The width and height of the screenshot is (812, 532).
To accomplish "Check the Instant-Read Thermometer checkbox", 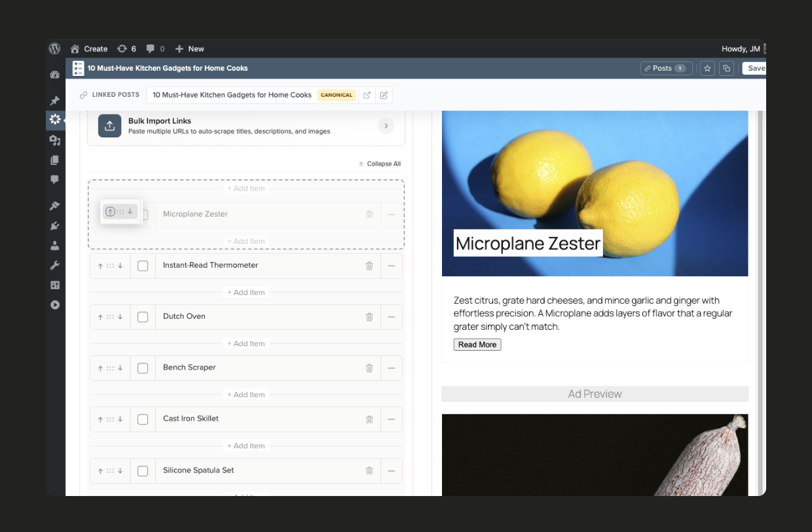I will (x=143, y=266).
